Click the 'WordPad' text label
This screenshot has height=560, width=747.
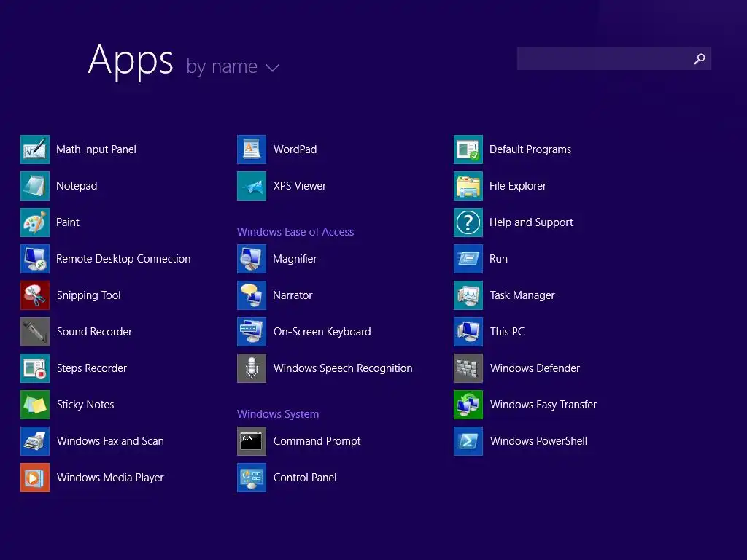[x=295, y=149]
